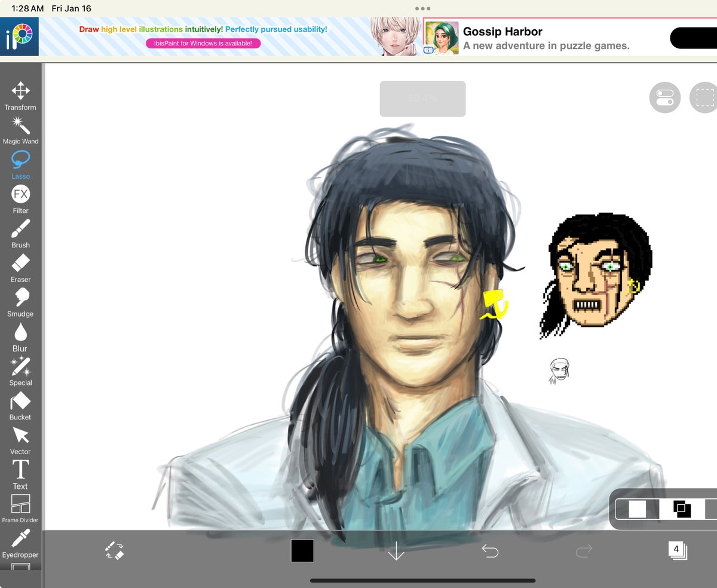Open the three-dot multitasking menu at top
This screenshot has height=588, width=717.
[422, 9]
